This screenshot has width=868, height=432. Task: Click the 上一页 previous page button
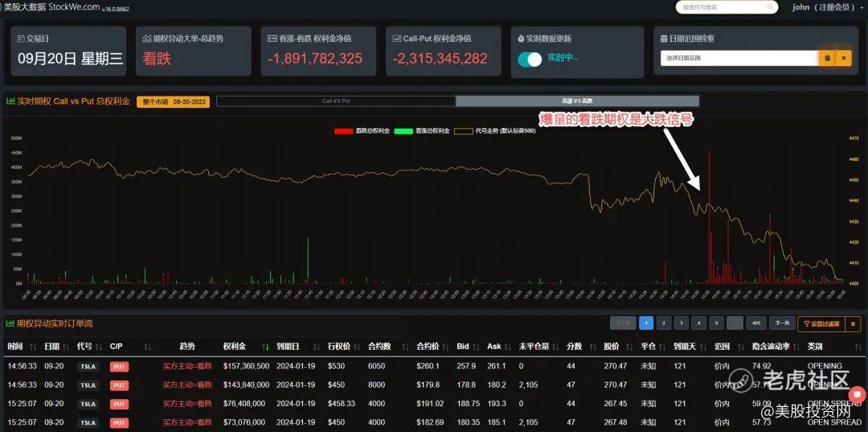coord(623,323)
